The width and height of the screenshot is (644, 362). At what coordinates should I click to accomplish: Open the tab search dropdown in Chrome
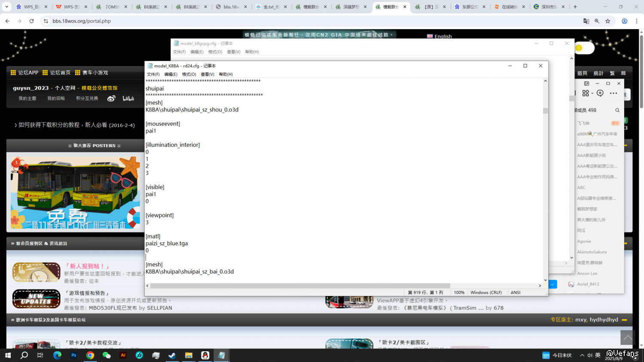click(6, 7)
